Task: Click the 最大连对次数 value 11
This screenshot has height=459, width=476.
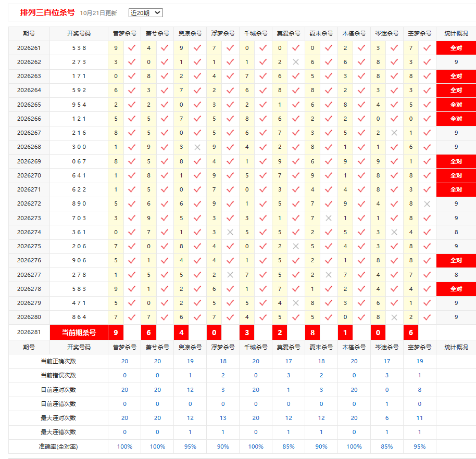Action: click(420, 418)
